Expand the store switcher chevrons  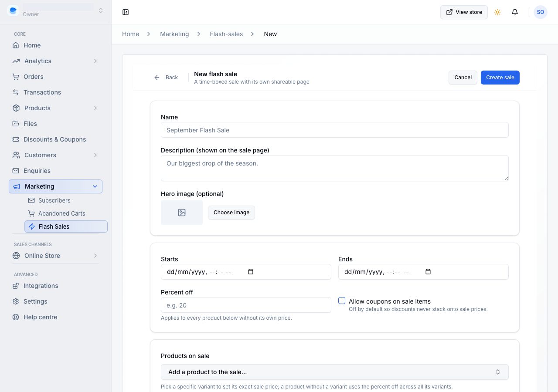tap(101, 10)
